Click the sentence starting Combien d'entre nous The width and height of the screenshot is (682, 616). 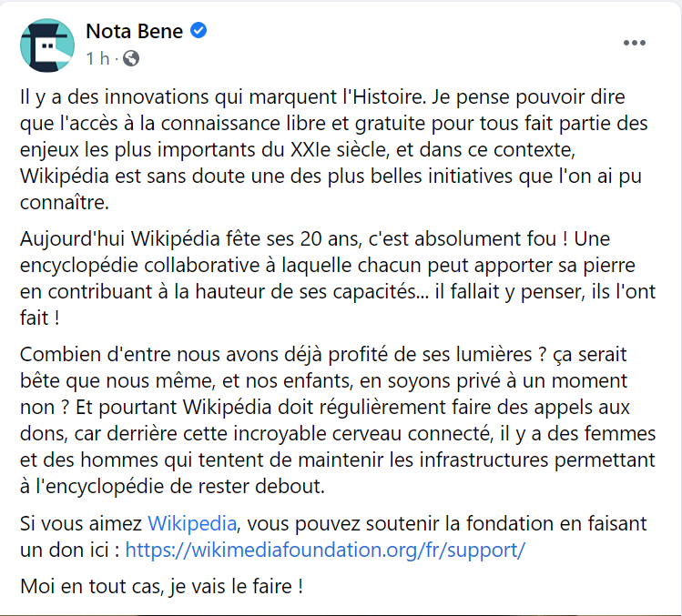click(x=282, y=355)
